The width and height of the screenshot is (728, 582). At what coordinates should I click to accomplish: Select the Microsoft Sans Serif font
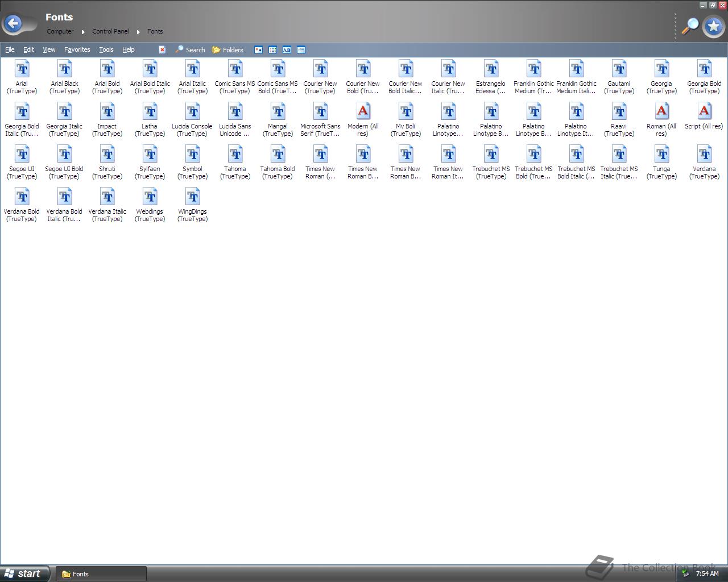click(320, 119)
